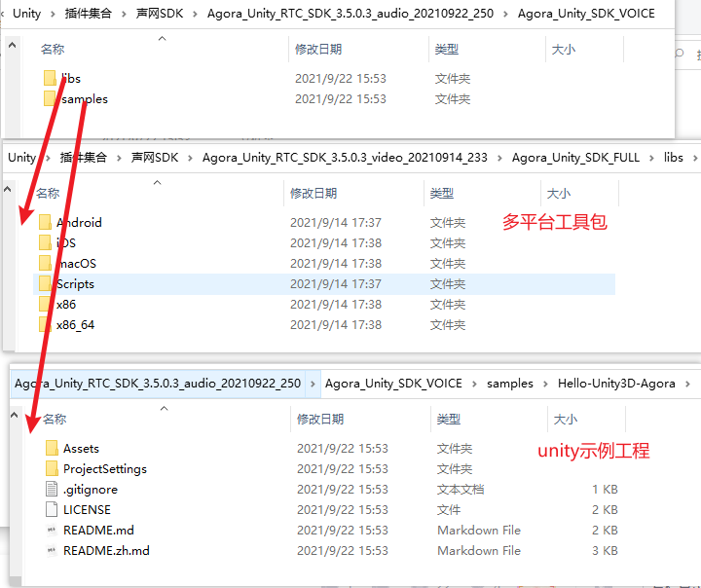Screen dimensions: 701x588
Task: Go to Agora_Unity_SDK_VOICE in top breadcrumb
Action: point(586,14)
